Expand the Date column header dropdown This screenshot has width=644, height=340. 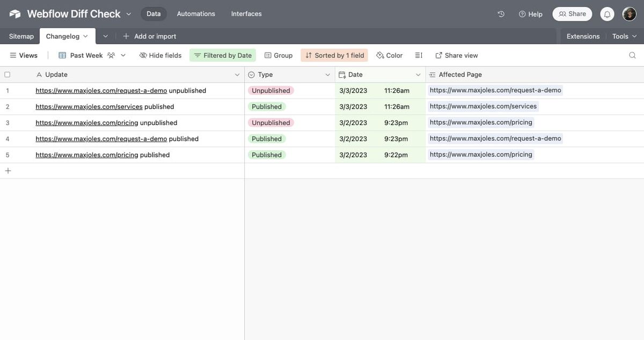[x=419, y=75]
